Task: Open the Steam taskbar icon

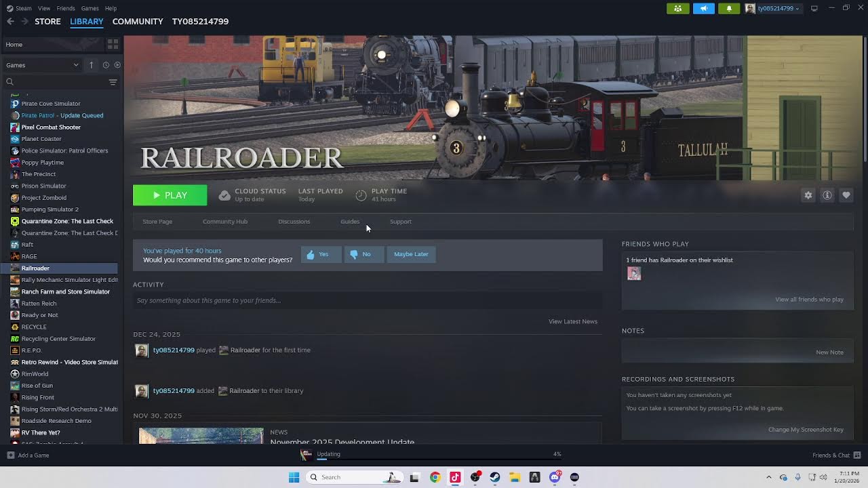Action: (495, 477)
